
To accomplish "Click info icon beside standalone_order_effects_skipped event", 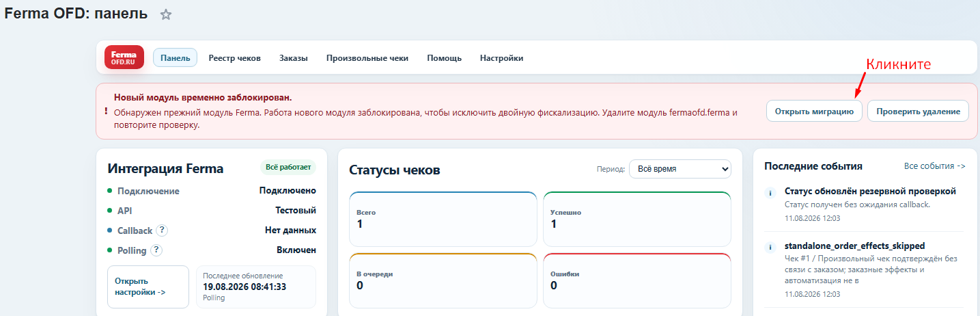I will click(x=770, y=247).
